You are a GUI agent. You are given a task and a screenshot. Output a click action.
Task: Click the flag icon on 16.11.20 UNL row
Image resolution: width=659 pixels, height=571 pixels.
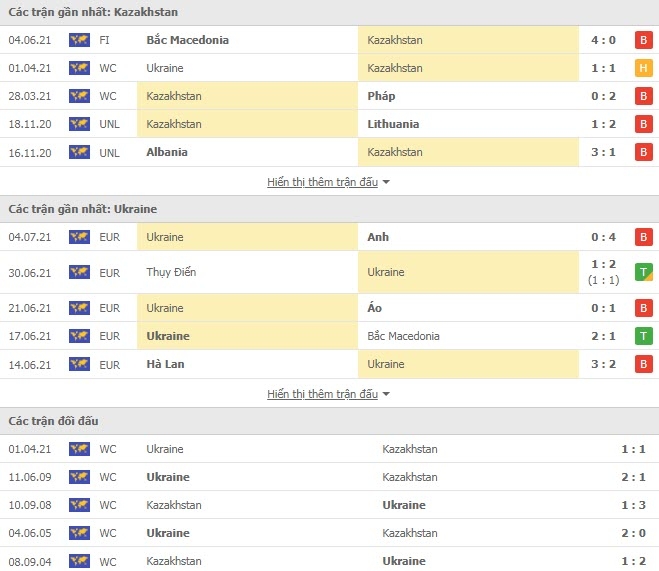tap(79, 152)
